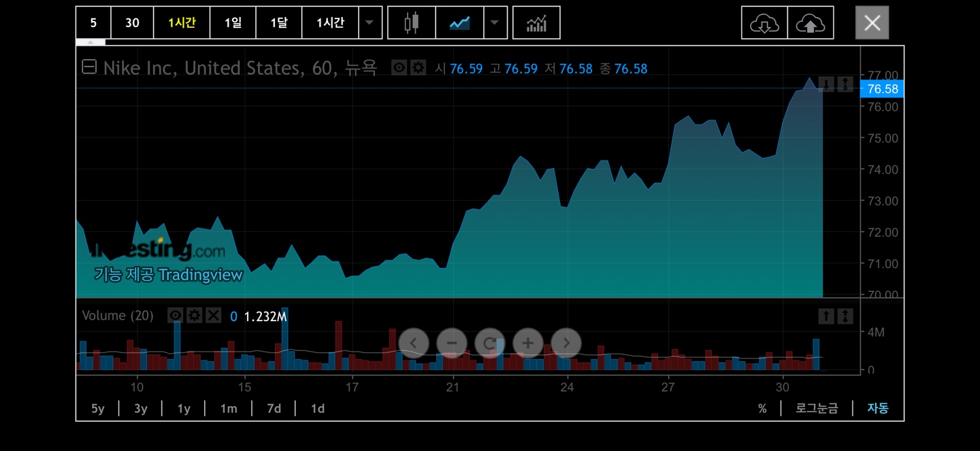
Task: Select the candlestick chart style icon
Action: [411, 22]
